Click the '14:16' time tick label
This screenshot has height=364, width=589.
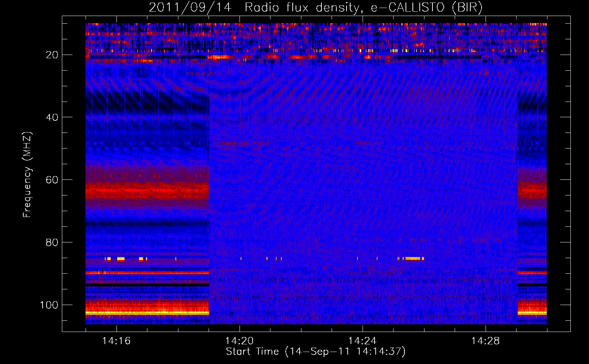pos(116,341)
